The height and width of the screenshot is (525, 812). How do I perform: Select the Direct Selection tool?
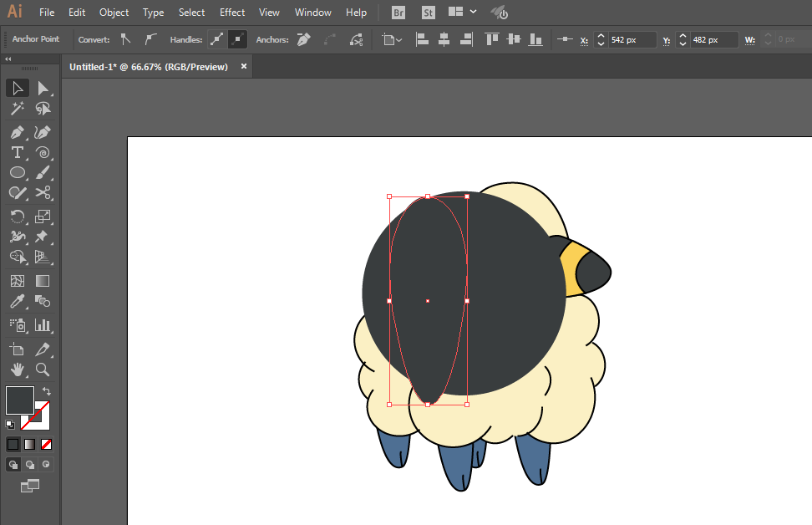43,88
